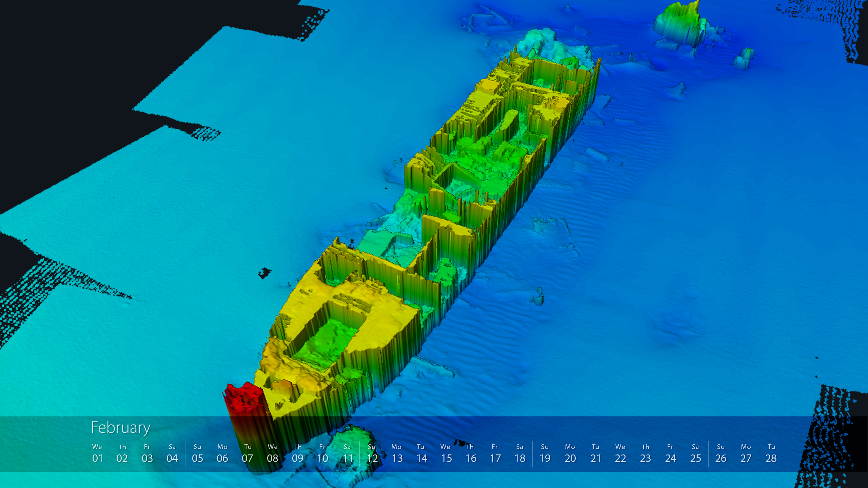Viewport: 868px width, 488px height.
Task: Select Wednesday 01 in the calendar
Action: pos(97,453)
